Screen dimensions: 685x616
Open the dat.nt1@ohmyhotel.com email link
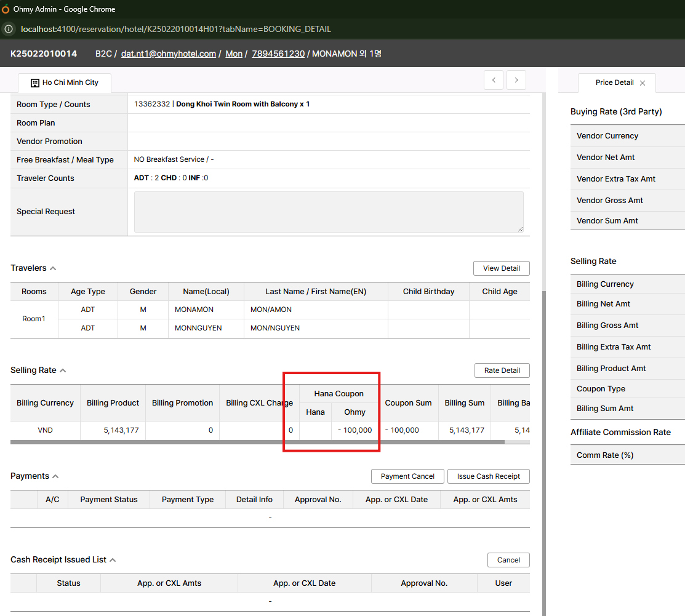tap(169, 54)
